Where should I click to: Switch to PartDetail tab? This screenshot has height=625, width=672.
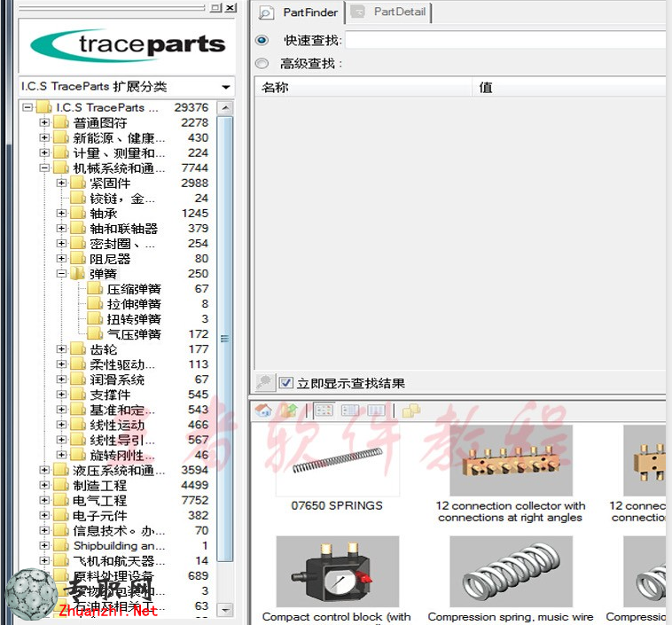coord(389,12)
